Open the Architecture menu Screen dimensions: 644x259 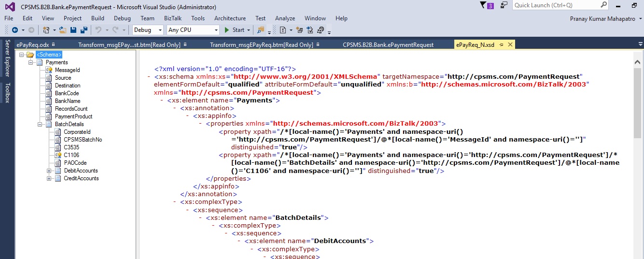(230, 18)
